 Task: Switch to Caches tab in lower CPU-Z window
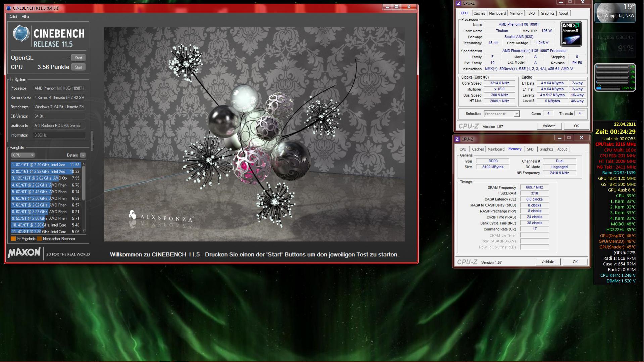[478, 149]
